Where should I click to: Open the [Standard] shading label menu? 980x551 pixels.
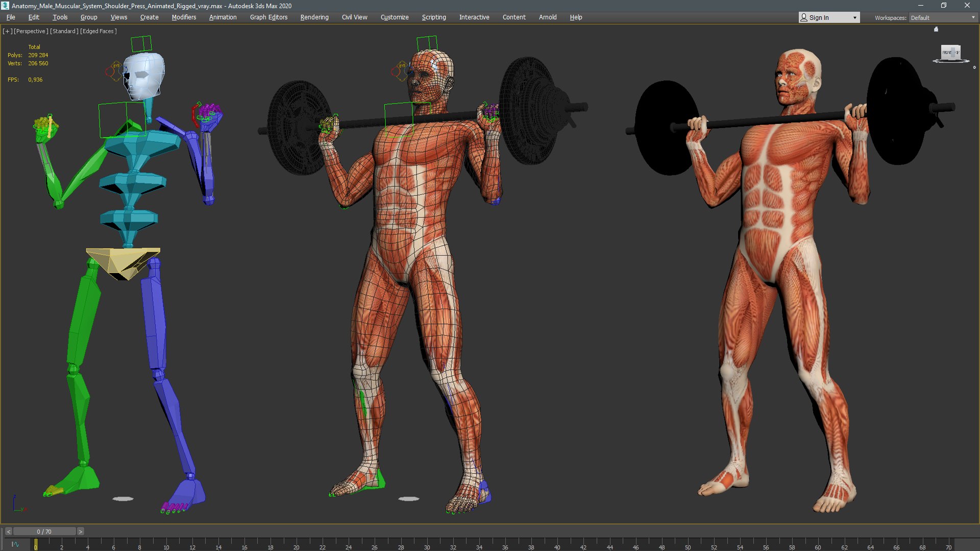(x=64, y=31)
